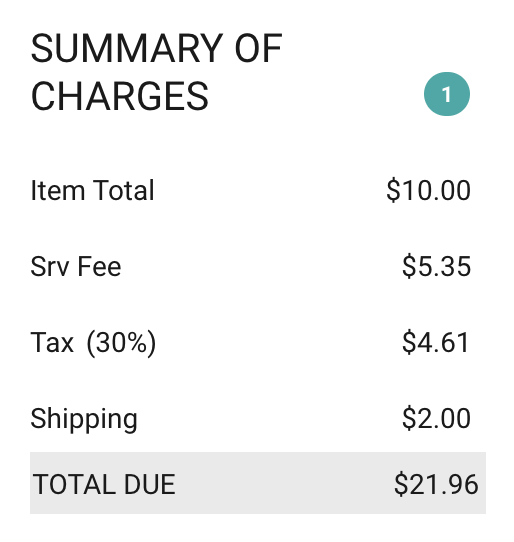Click the word Total after Item
Image resolution: width=514 pixels, height=542 pixels.
[x=123, y=190]
